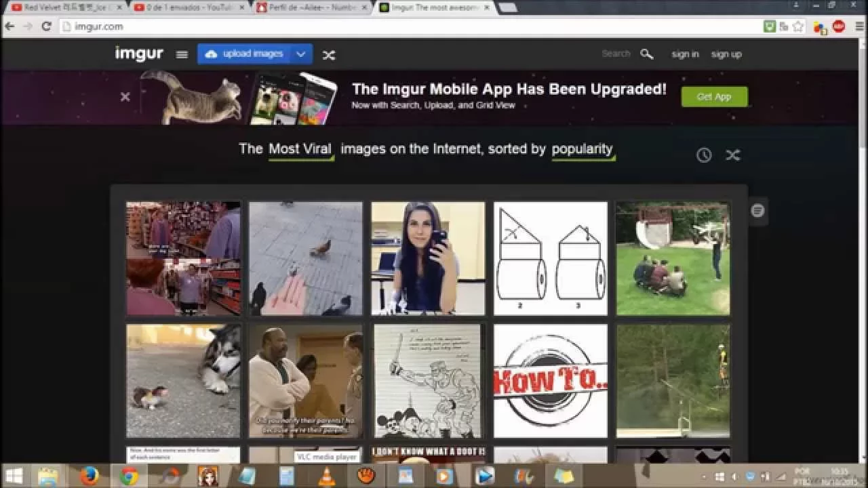Click the orange play button taskbar icon

(444, 476)
